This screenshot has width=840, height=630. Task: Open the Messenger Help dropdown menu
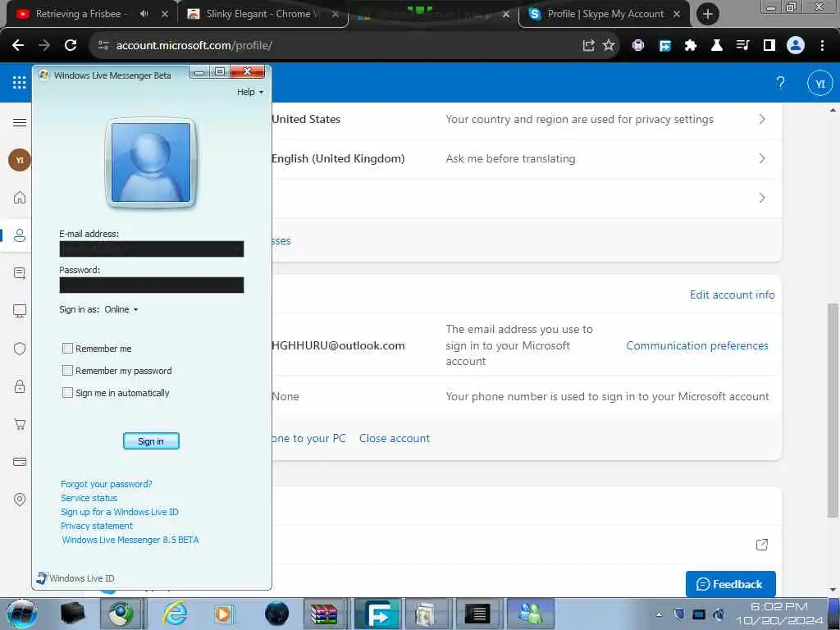pos(250,92)
